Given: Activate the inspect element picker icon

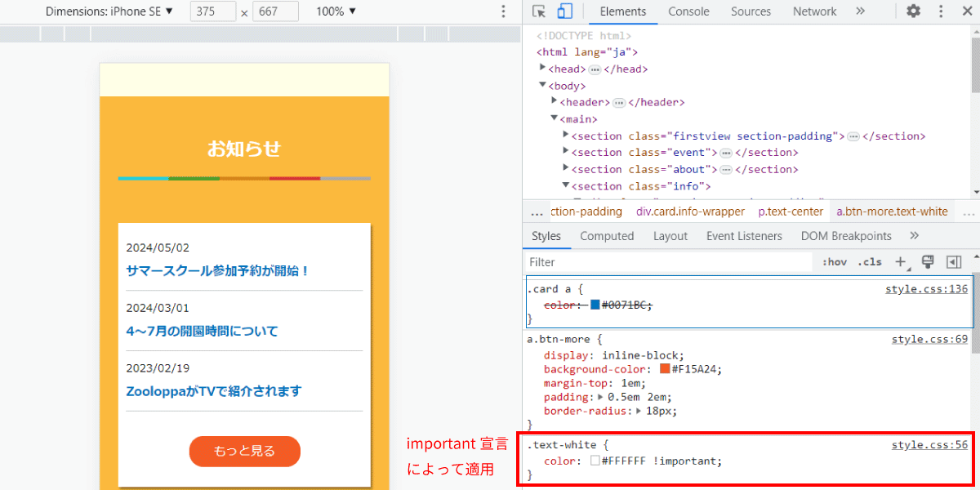Looking at the screenshot, I should click(539, 11).
